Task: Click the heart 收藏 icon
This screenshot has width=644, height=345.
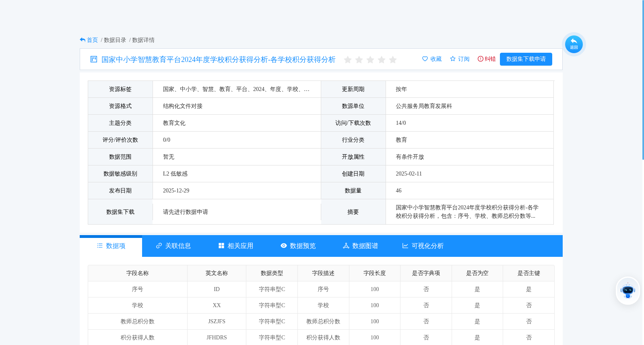Action: pos(425,59)
